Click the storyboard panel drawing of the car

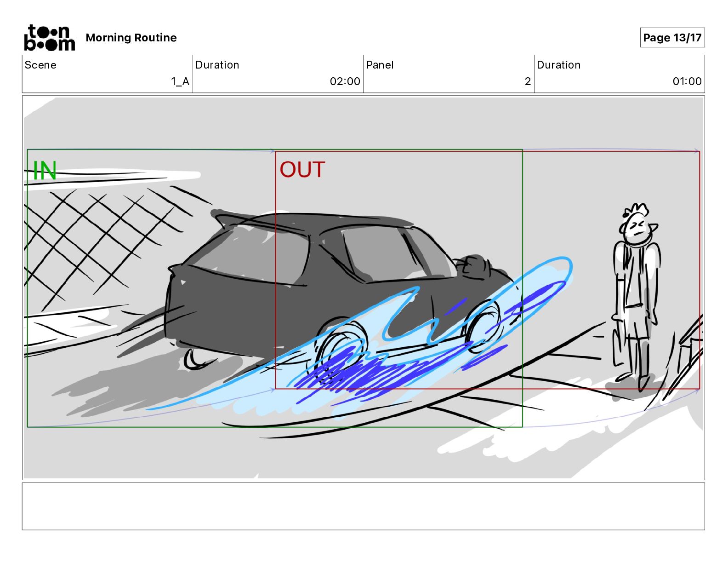(x=363, y=288)
